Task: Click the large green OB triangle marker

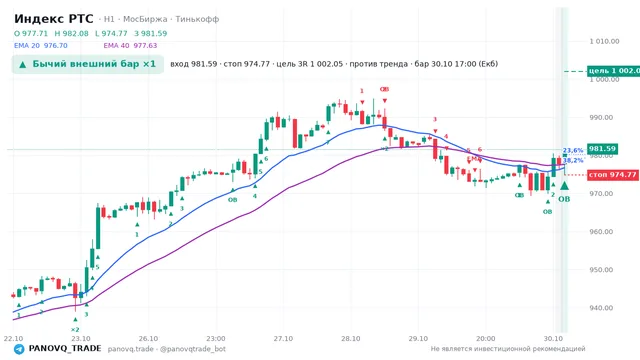Action: [564, 186]
